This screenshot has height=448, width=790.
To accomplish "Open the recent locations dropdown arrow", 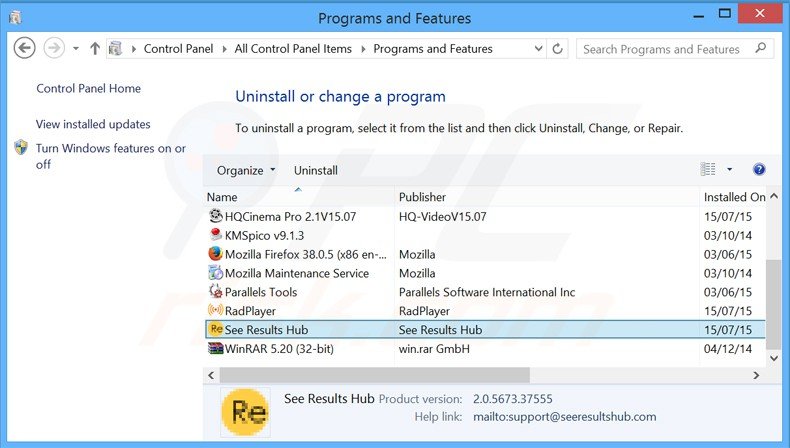I will 76,49.
